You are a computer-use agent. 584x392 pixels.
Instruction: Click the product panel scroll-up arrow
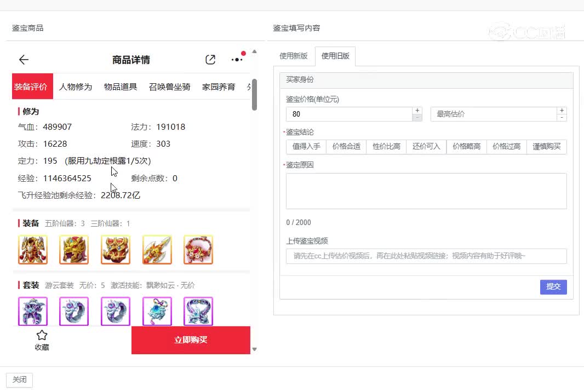tap(254, 51)
